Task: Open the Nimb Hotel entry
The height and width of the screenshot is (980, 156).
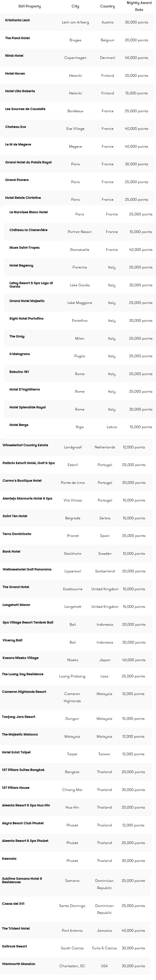Action: [x=14, y=56]
